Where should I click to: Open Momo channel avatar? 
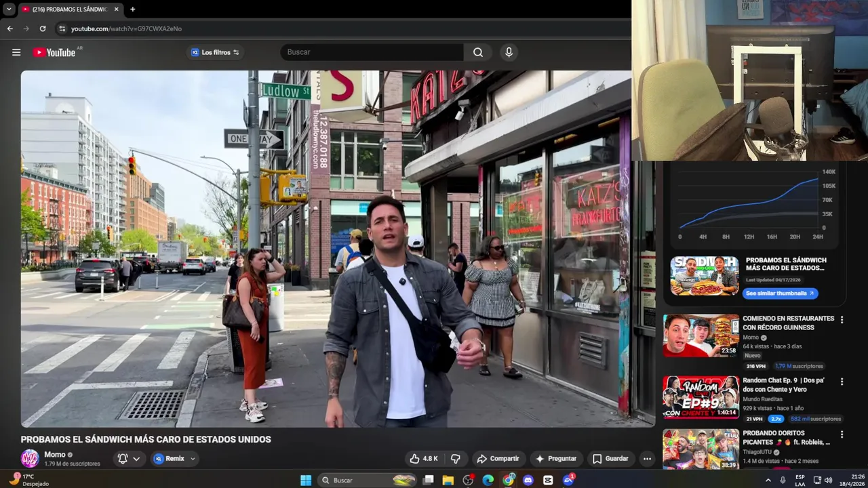click(30, 459)
